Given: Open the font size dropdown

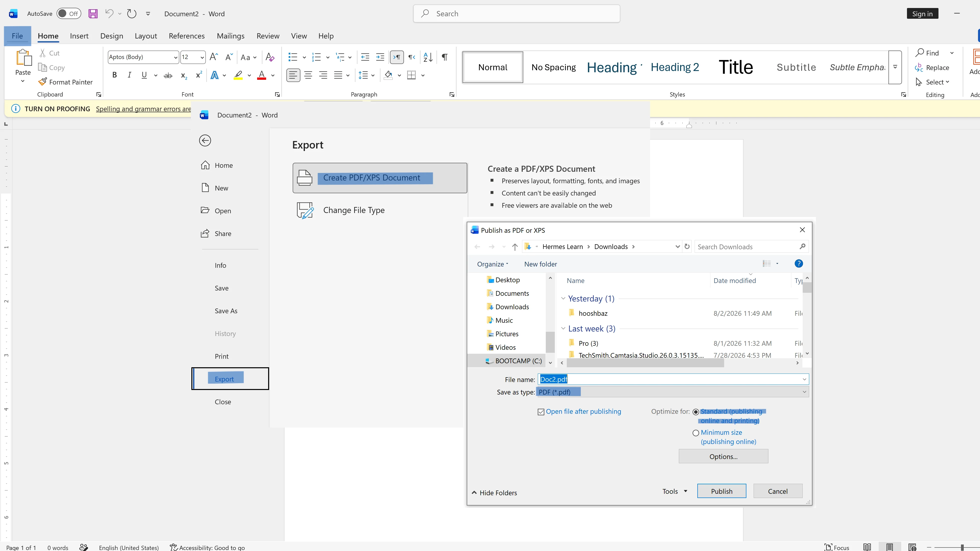Looking at the screenshot, I should click(x=202, y=57).
